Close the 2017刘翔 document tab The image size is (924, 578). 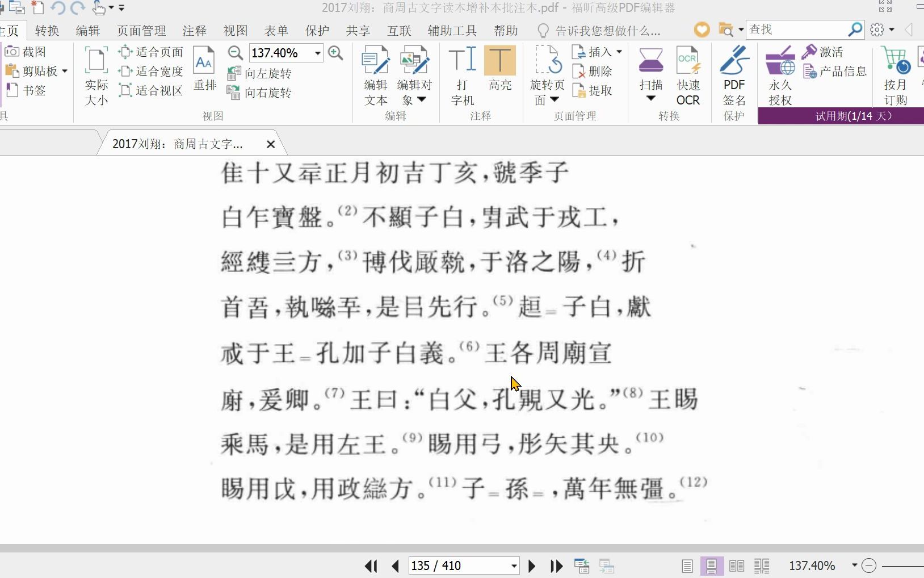coord(271,144)
